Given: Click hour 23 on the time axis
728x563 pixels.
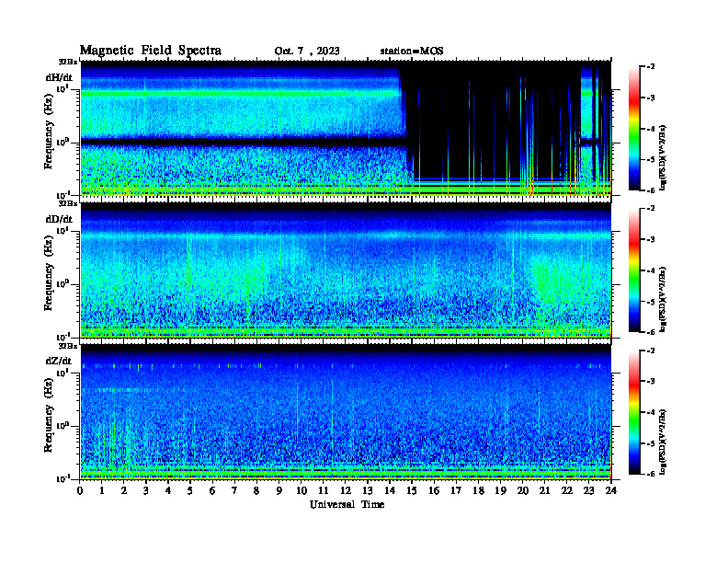Looking at the screenshot, I should point(588,490).
